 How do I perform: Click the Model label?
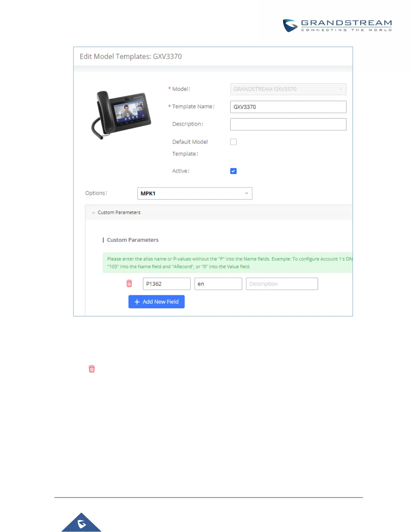pyautogui.click(x=181, y=89)
